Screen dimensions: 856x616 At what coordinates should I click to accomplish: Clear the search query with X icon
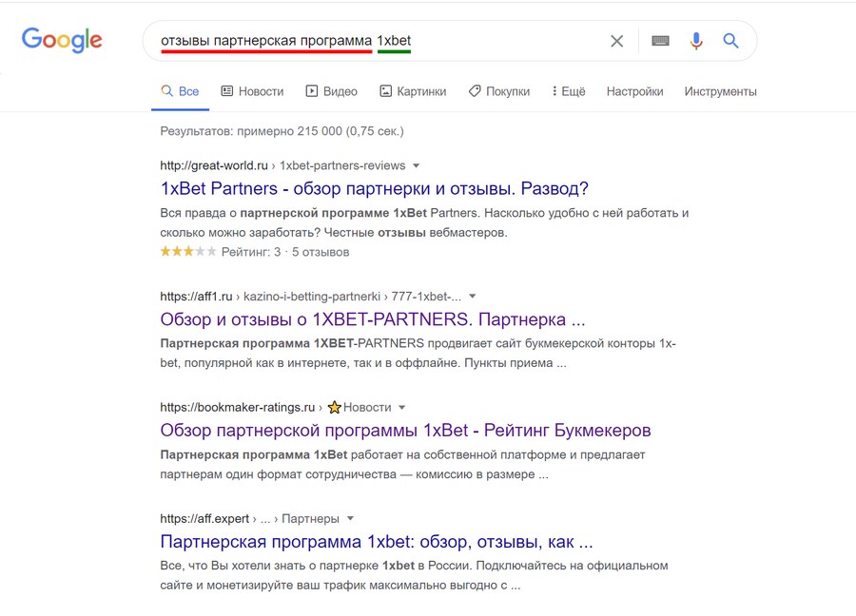tap(616, 41)
